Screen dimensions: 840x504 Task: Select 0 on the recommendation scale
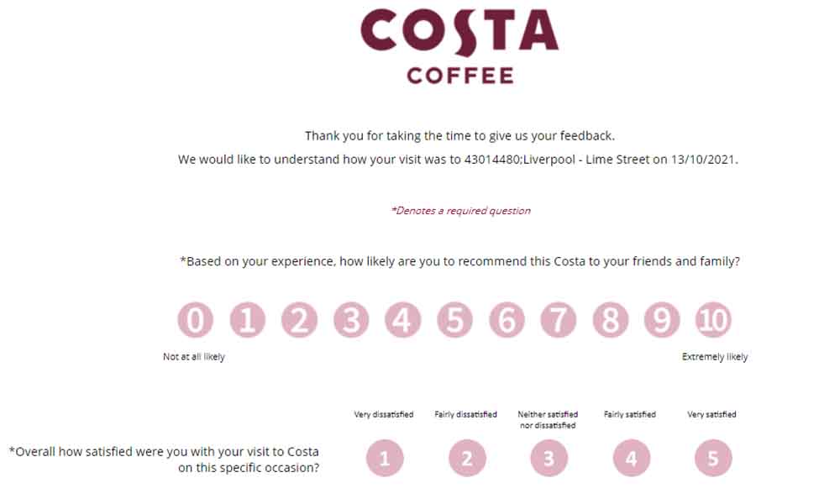pos(196,320)
